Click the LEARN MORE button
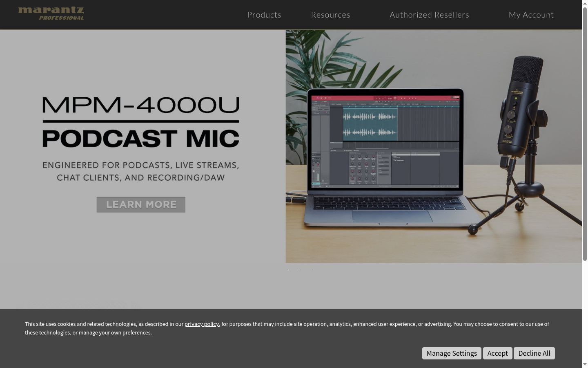 tap(141, 204)
